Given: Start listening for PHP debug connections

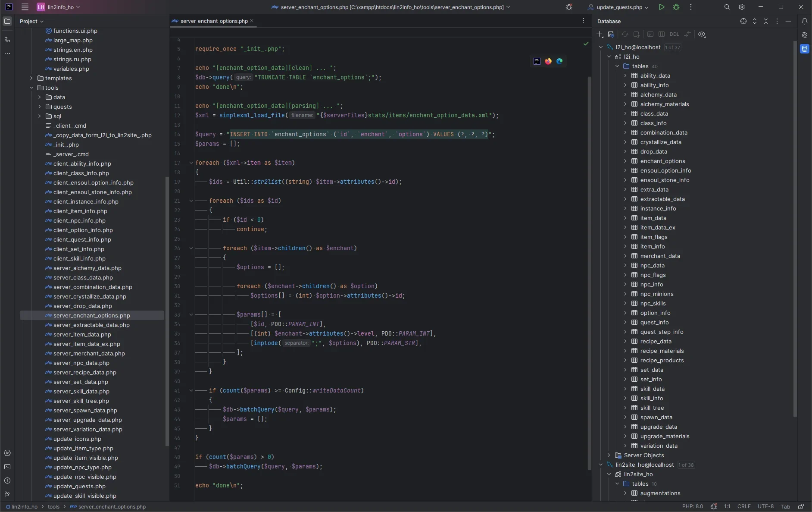Looking at the screenshot, I should pyautogui.click(x=569, y=7).
